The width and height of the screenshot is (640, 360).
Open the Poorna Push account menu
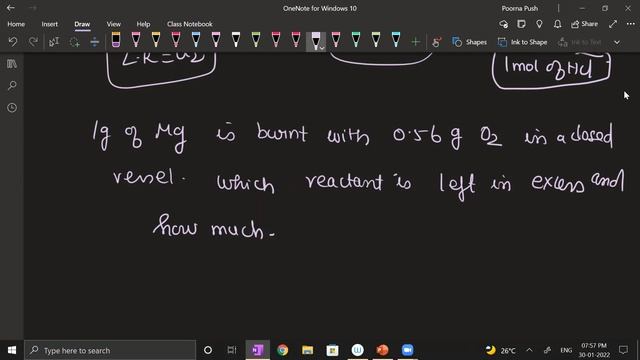[x=520, y=8]
